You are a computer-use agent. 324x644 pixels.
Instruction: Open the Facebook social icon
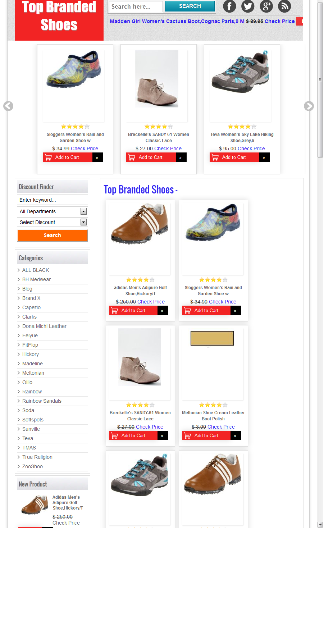click(x=229, y=6)
